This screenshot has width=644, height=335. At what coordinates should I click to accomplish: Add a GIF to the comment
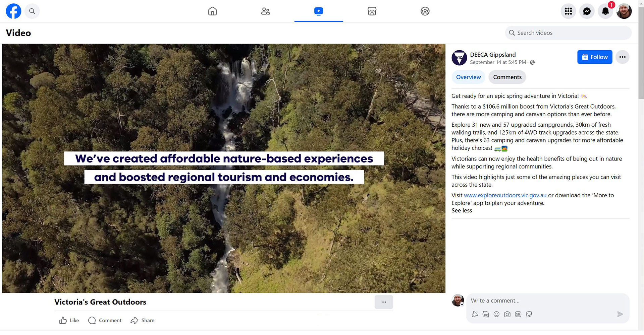tap(518, 314)
